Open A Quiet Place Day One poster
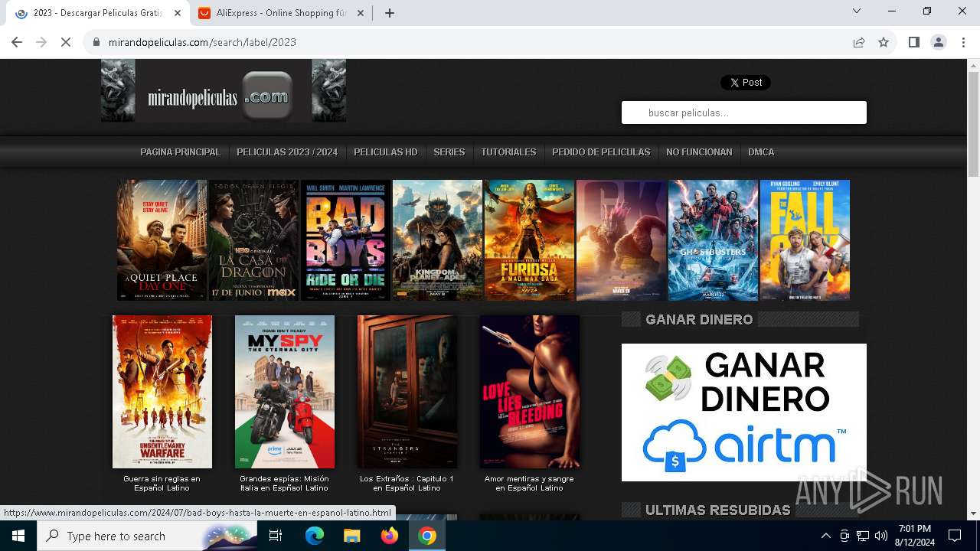The width and height of the screenshot is (980, 551). 162,240
